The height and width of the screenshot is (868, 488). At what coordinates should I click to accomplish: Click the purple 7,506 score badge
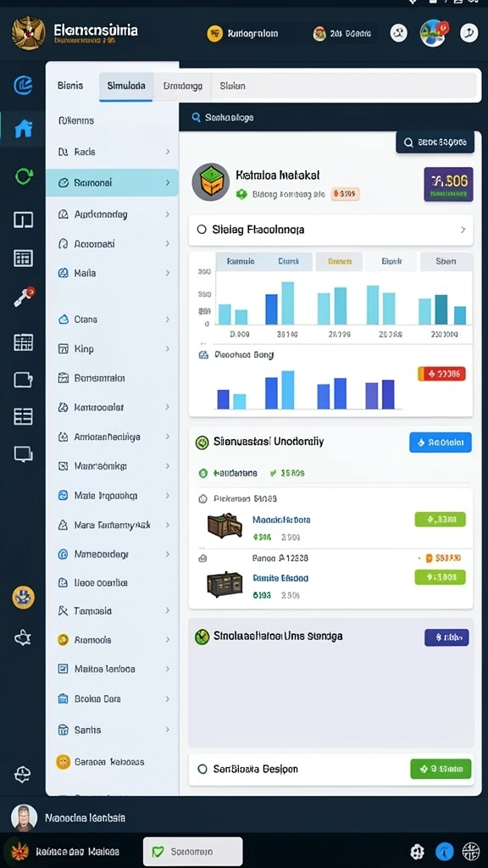click(448, 184)
